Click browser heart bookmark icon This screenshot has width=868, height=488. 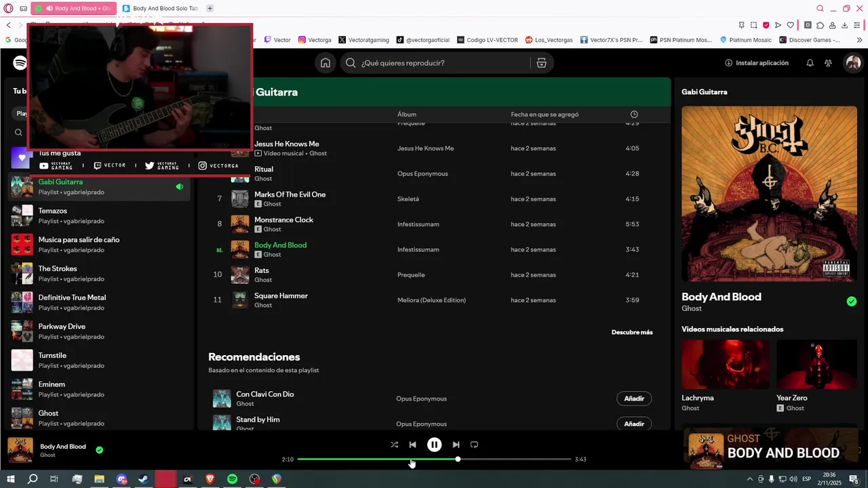791,25
